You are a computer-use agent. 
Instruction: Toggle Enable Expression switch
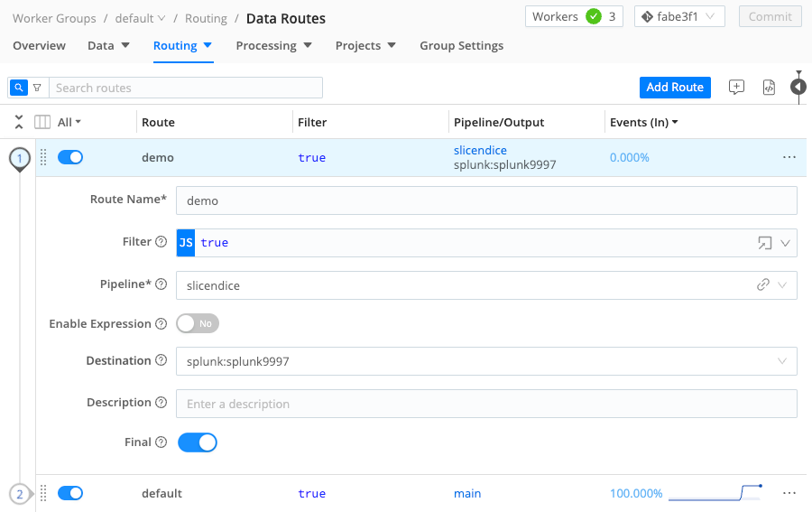(198, 323)
